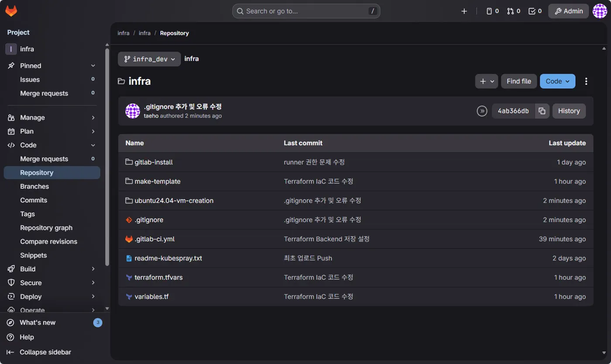The image size is (611, 364).
Task: Click the terraform.tfvars Terraform icon
Action: [129, 277]
